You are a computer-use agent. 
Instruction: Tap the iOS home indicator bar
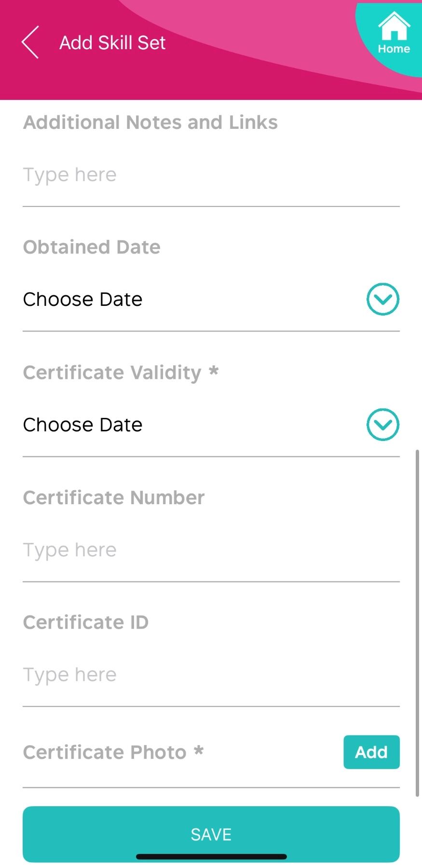coord(211,856)
